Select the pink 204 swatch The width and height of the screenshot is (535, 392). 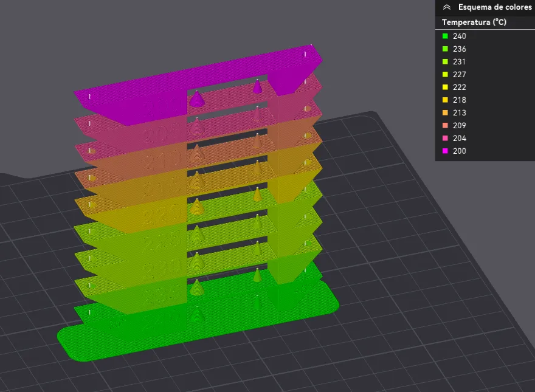click(x=444, y=138)
